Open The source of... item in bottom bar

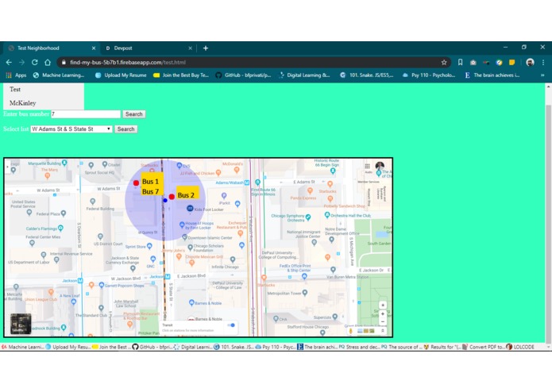point(401,347)
